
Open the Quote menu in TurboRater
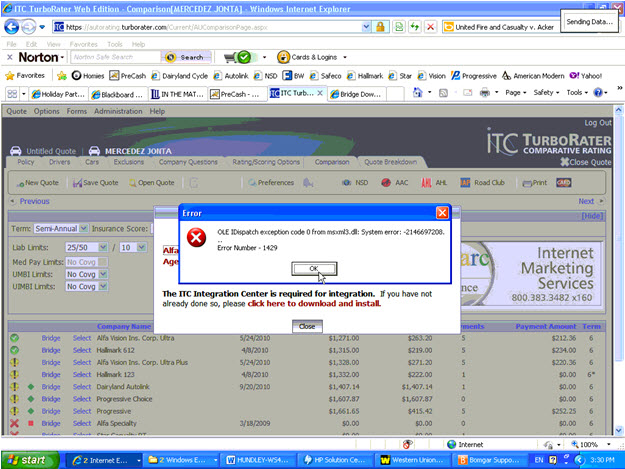(x=16, y=111)
